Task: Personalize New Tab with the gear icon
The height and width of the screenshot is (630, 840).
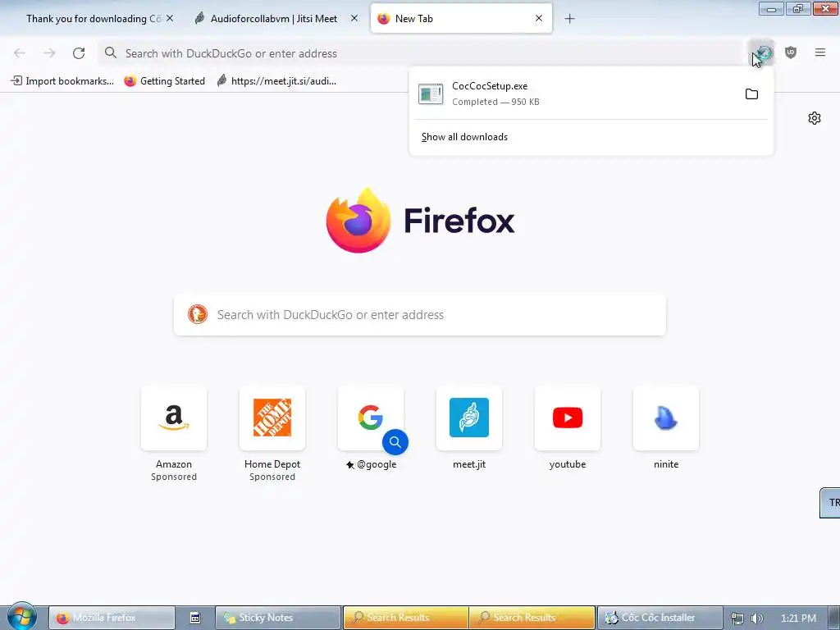Action: coord(815,118)
